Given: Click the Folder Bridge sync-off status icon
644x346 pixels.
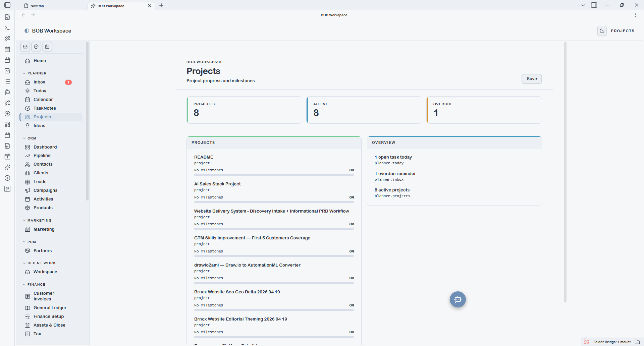Looking at the screenshot, I should [x=587, y=342].
